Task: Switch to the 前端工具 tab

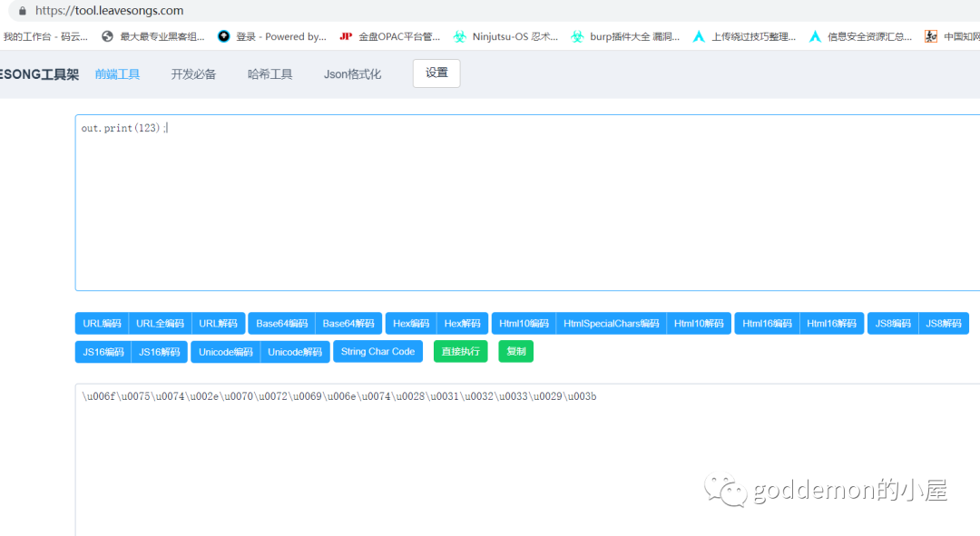Action: [x=117, y=74]
